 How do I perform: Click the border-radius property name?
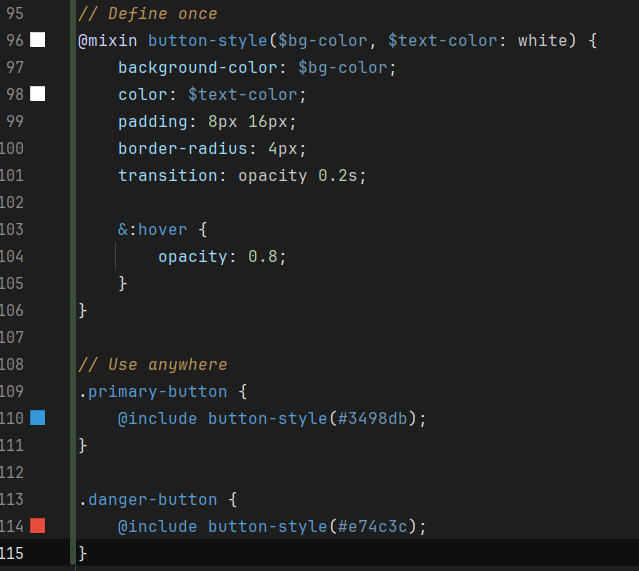(177, 148)
